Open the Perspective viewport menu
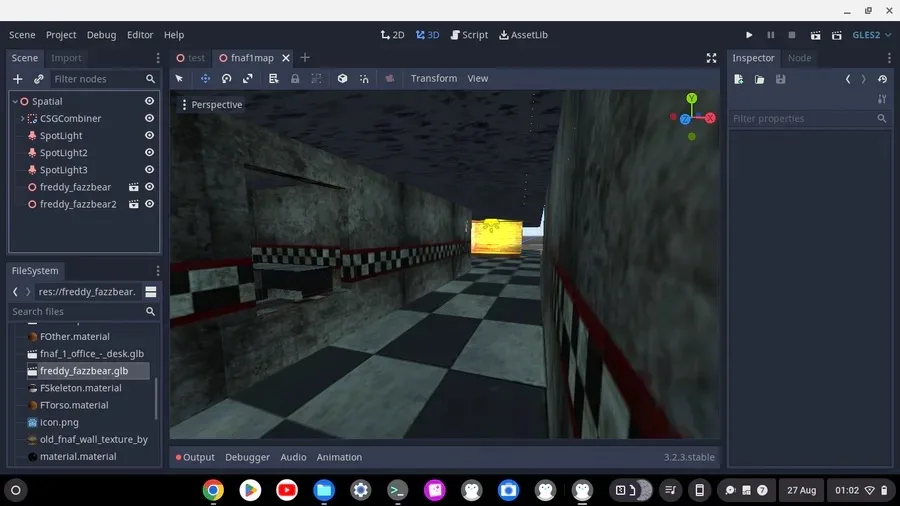 [211, 104]
